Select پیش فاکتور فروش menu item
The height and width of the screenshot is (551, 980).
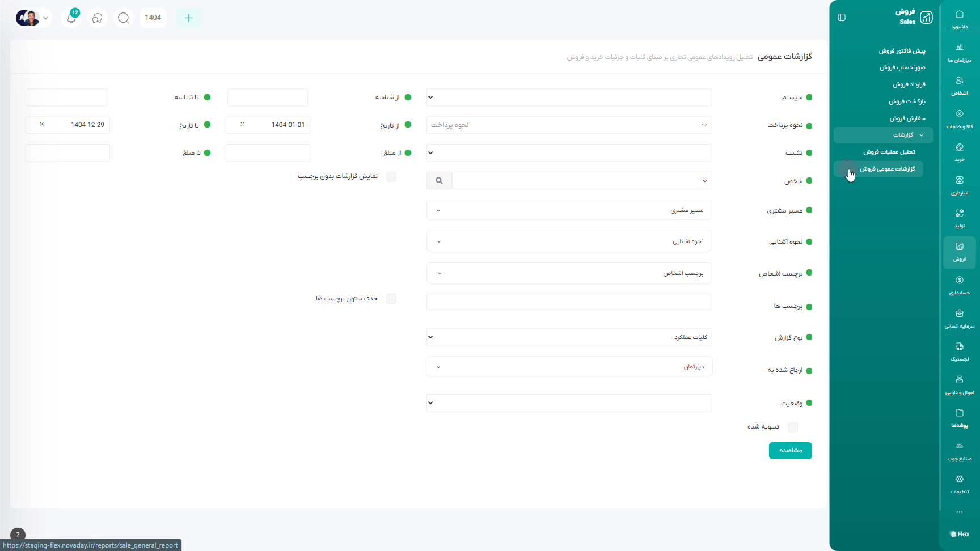click(x=902, y=51)
